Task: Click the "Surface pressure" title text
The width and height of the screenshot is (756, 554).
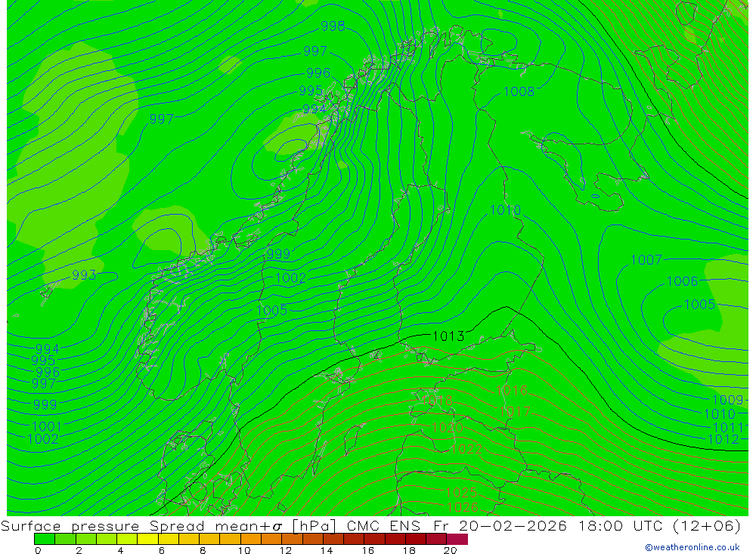Action: (x=70, y=526)
